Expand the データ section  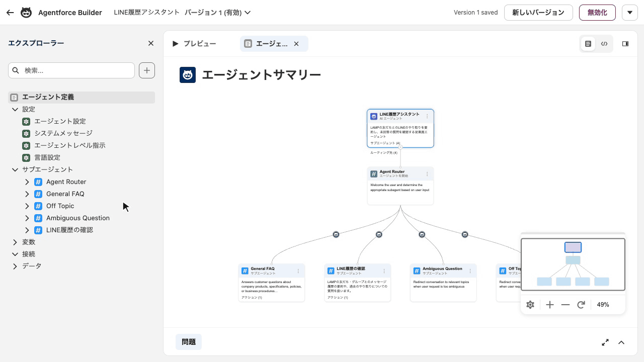(15, 266)
